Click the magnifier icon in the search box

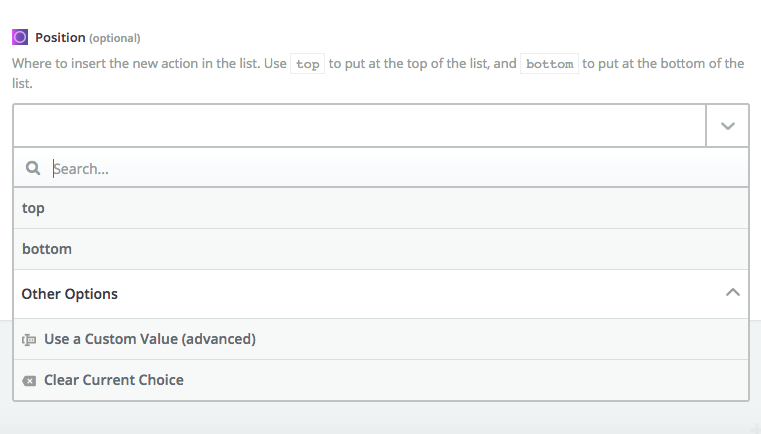point(33,168)
